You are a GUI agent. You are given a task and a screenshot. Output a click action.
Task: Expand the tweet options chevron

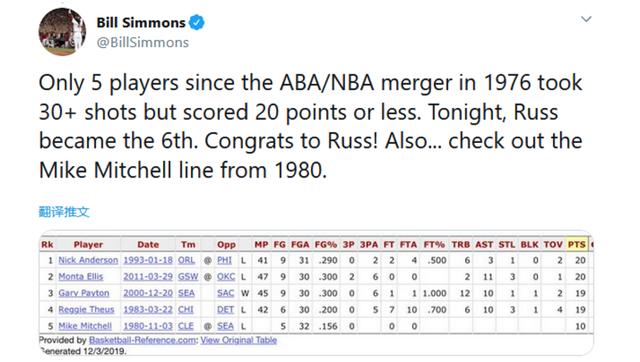(x=586, y=19)
